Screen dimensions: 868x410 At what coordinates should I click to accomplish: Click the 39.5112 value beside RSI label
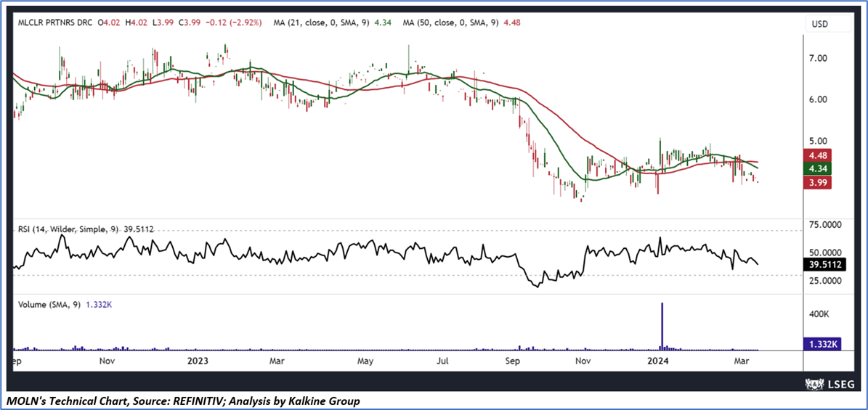[139, 228]
